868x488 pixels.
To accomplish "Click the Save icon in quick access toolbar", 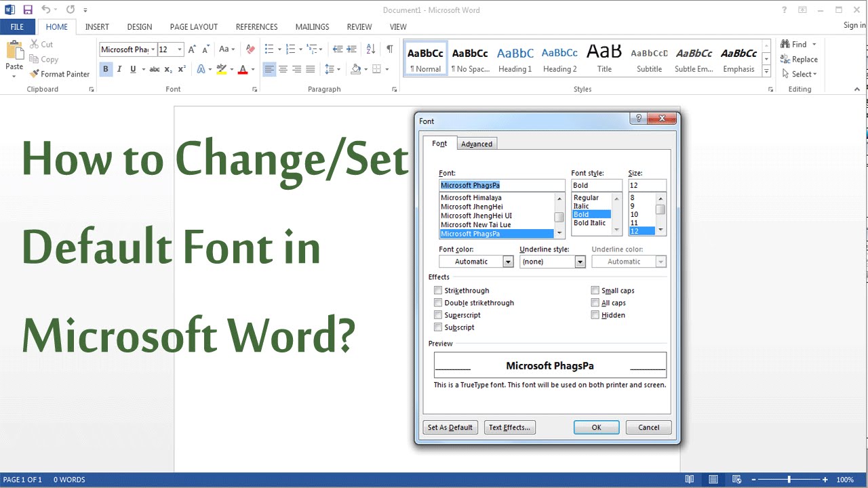I will coord(28,9).
